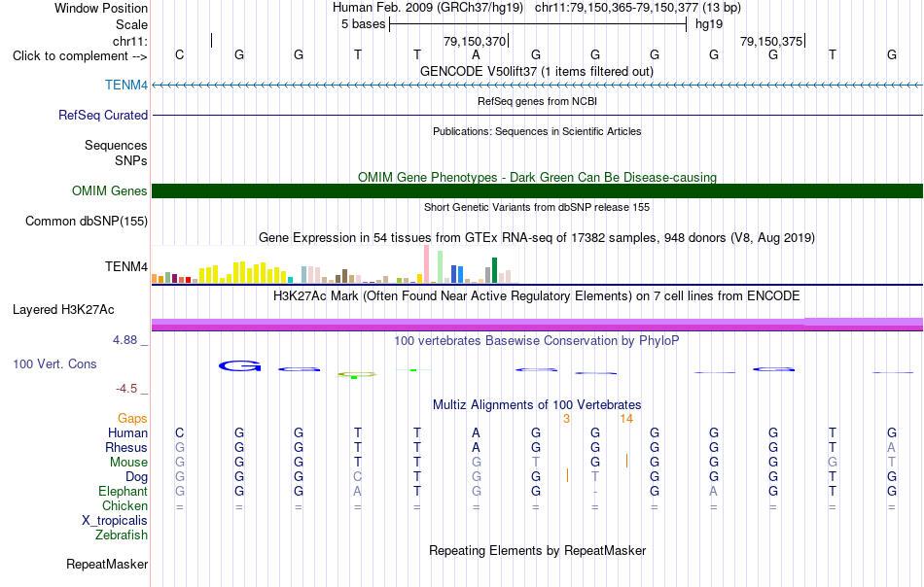The width and height of the screenshot is (924, 587).
Task: Click the orange gap count 14
Action: pyautogui.click(x=626, y=419)
